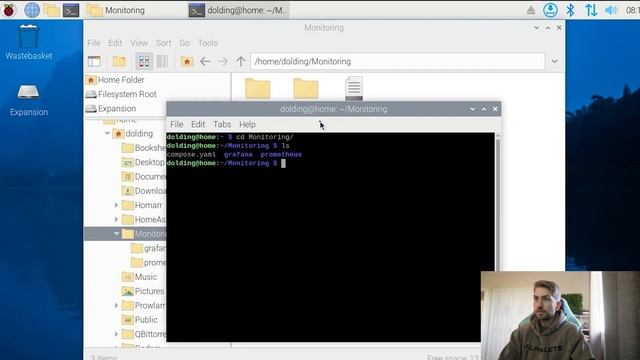
Task: Open the file manager launcher in the taskbar
Action: pos(52,10)
